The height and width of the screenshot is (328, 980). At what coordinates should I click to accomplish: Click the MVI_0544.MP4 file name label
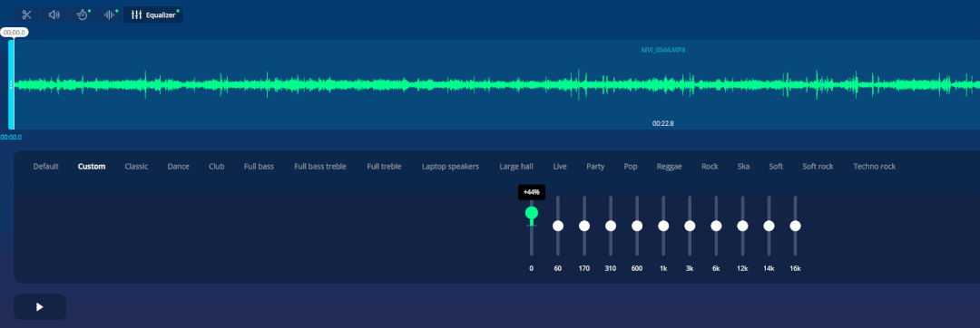tap(663, 50)
